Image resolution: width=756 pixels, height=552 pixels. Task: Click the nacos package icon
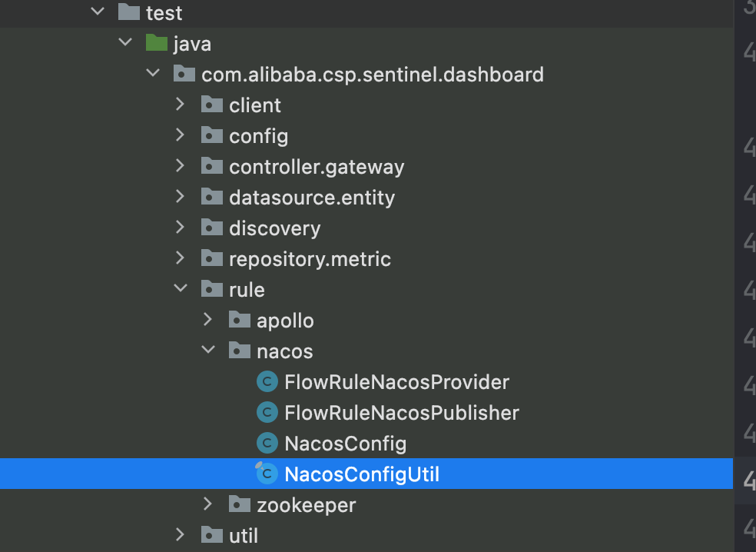[240, 351]
